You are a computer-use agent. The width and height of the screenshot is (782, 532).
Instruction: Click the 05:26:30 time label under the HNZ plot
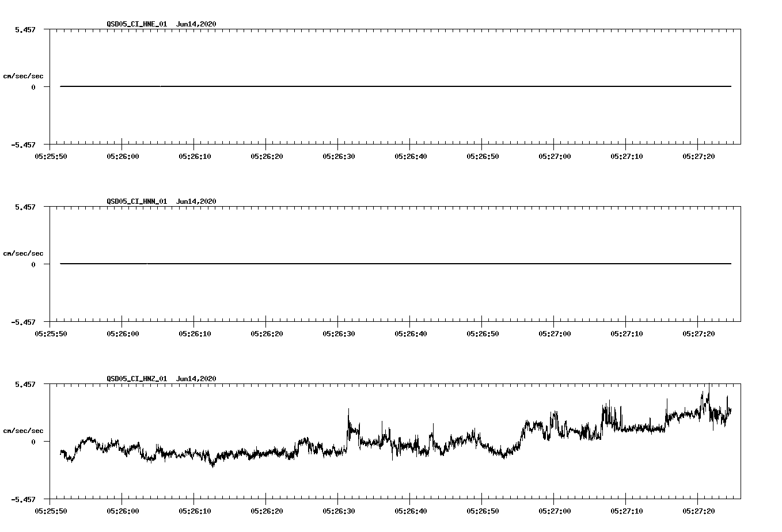tap(339, 511)
